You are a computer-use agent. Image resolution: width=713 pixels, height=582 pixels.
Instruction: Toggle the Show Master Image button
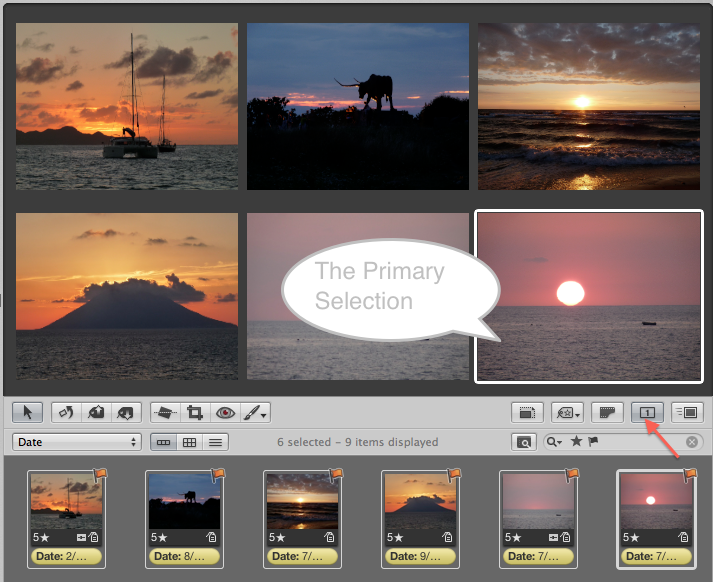526,411
